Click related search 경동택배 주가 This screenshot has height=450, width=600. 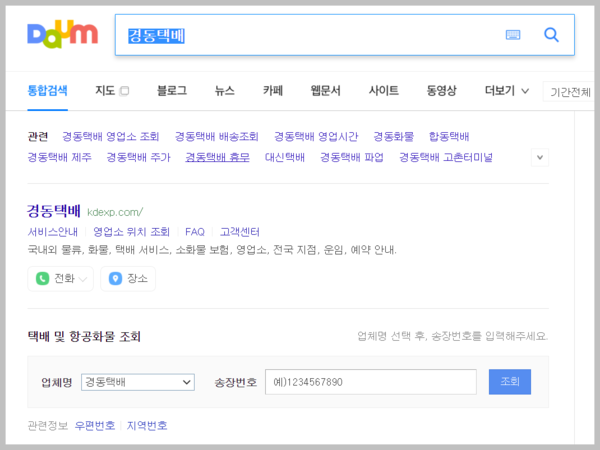(138, 157)
